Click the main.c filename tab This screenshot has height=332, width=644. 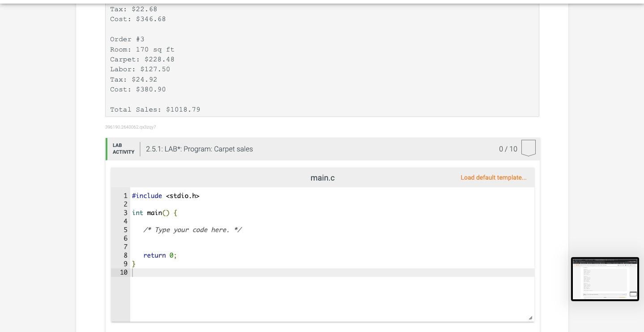click(x=322, y=177)
